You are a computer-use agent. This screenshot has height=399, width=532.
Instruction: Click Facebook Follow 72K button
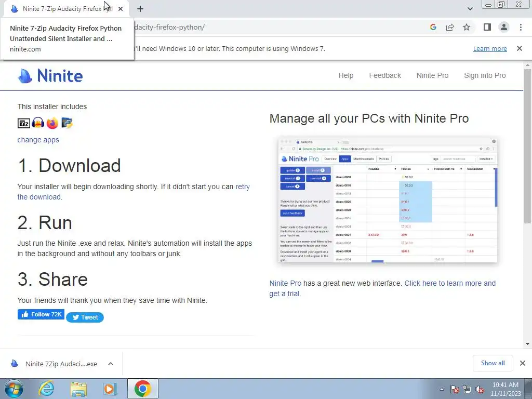coord(41,314)
